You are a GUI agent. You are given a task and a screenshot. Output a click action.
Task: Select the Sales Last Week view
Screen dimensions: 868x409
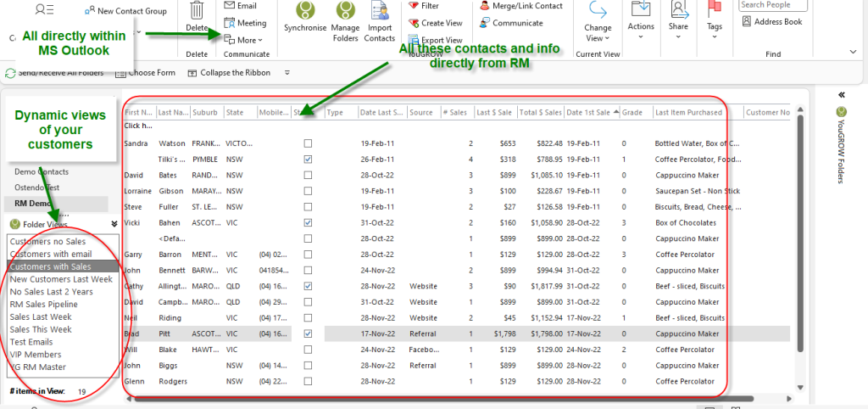[41, 317]
